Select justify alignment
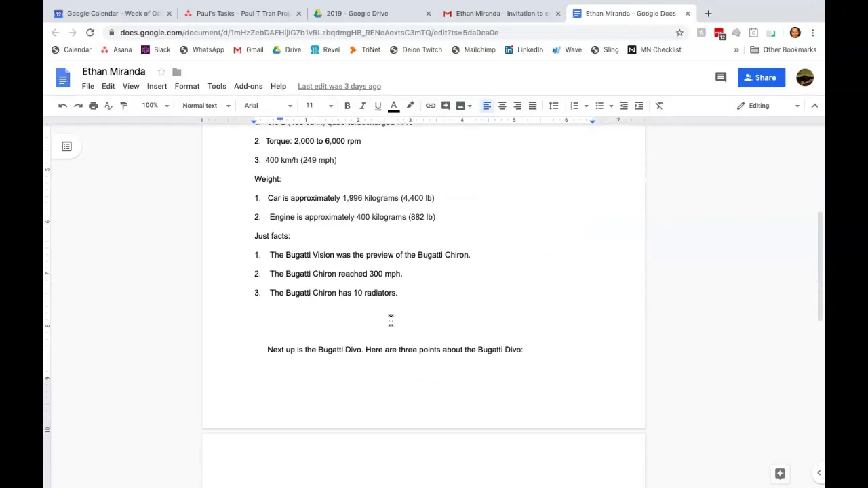The height and width of the screenshot is (488, 868). [x=533, y=106]
